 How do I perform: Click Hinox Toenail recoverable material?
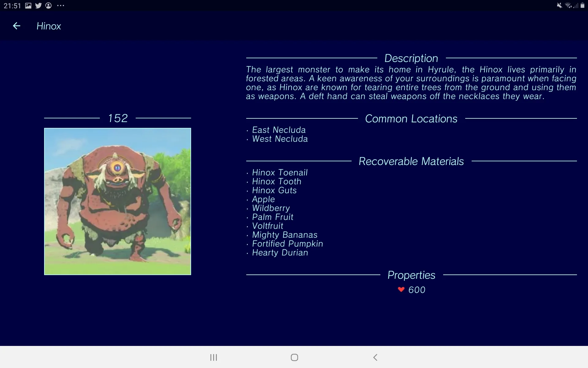click(x=280, y=173)
